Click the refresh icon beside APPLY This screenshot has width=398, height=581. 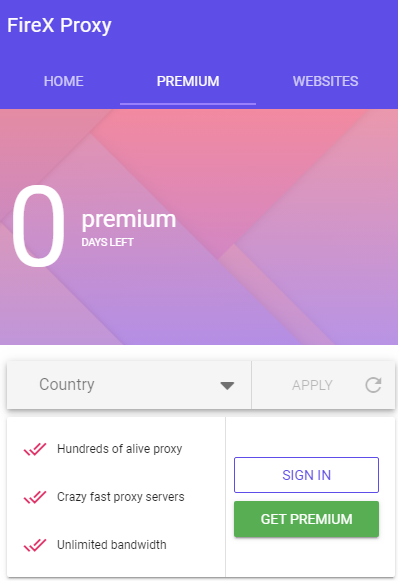click(373, 385)
